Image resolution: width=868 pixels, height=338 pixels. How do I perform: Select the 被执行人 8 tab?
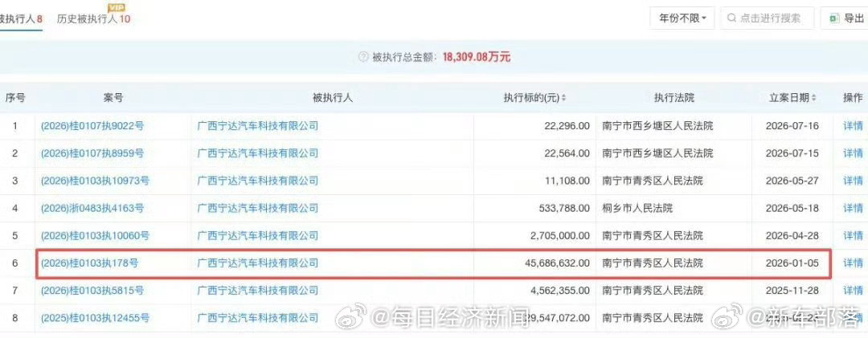point(21,18)
